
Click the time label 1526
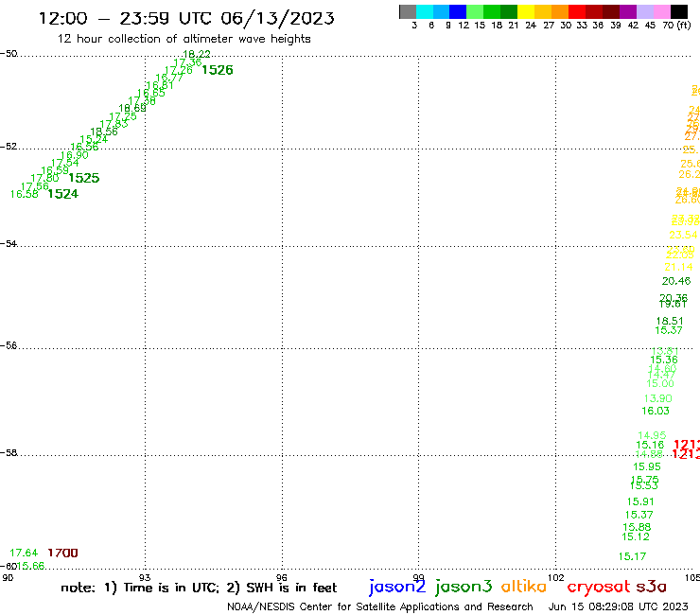tap(218, 70)
